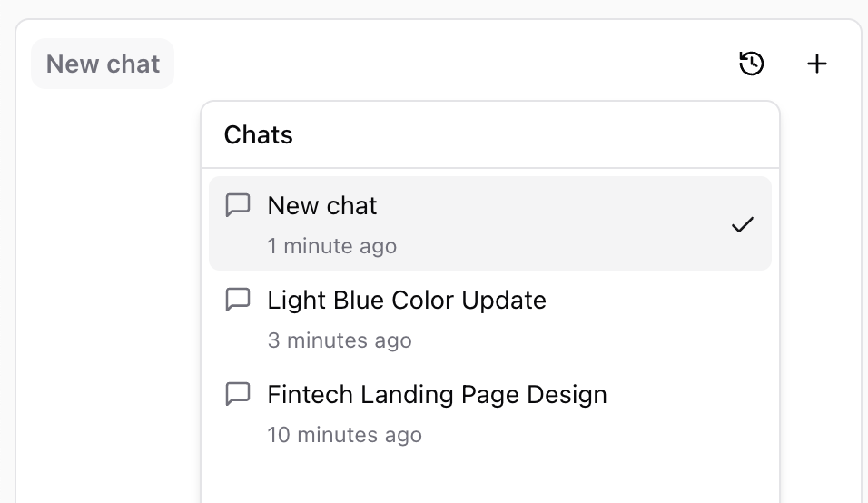This screenshot has height=503, width=868.
Task: Click the bubble icon beside Fintech Landing Page Design
Action: point(238,394)
